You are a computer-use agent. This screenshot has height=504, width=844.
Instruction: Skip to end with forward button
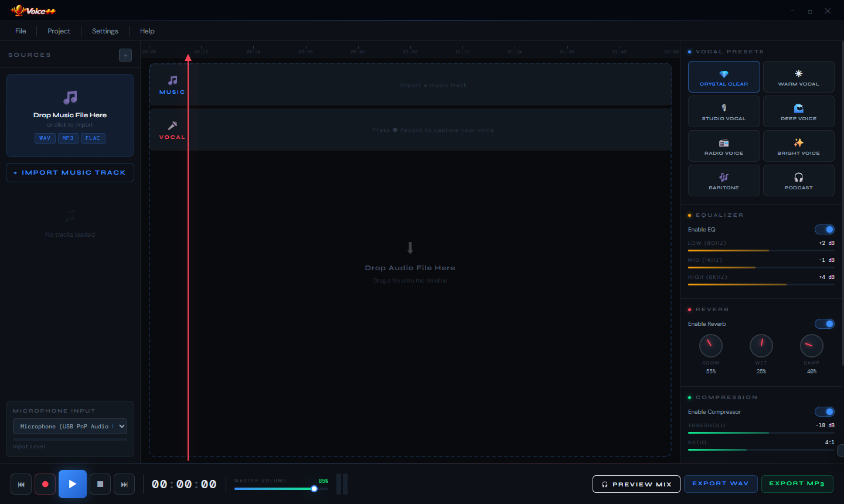coord(124,484)
